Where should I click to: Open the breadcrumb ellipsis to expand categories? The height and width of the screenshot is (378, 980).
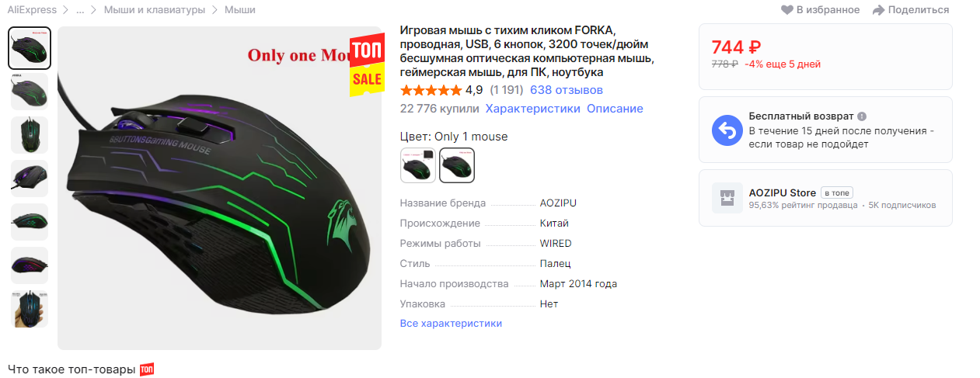click(x=80, y=10)
